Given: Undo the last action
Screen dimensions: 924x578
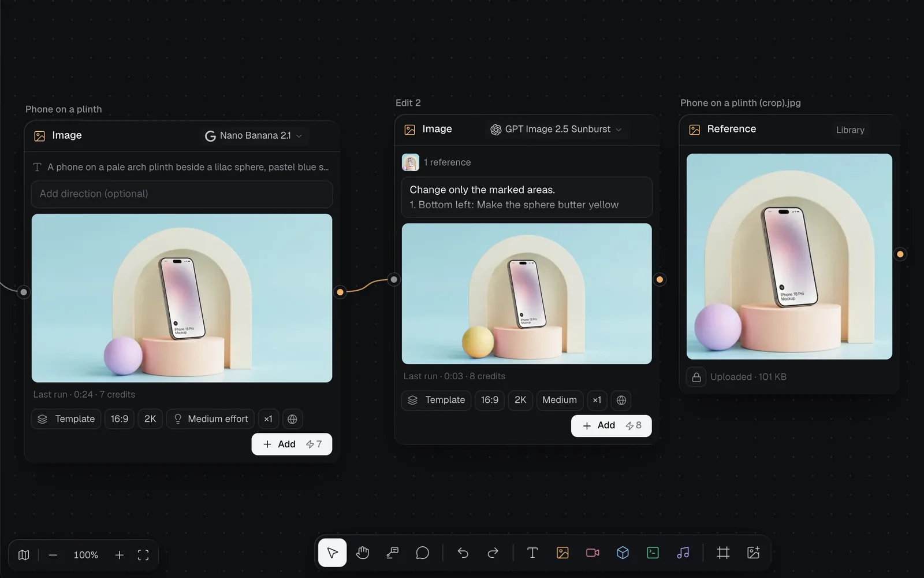Looking at the screenshot, I should point(463,553).
